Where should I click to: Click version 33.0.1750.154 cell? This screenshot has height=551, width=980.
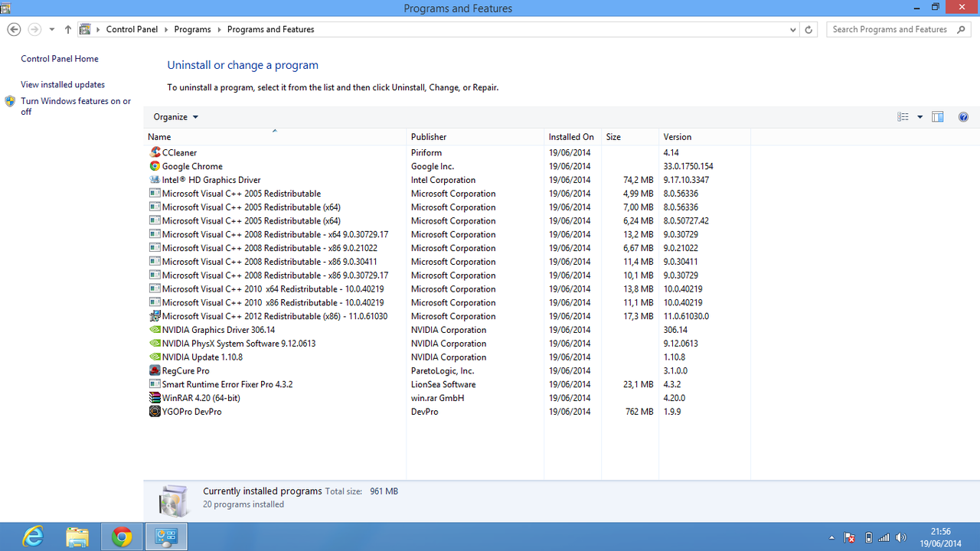pos(688,166)
